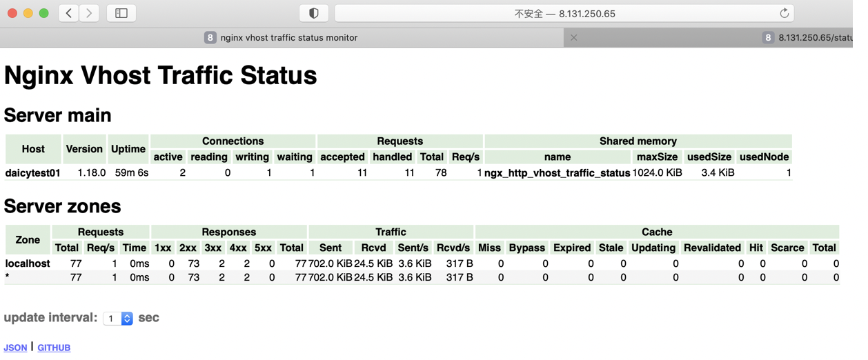
Task: Select the uptime value 59m 6s
Action: click(x=131, y=173)
